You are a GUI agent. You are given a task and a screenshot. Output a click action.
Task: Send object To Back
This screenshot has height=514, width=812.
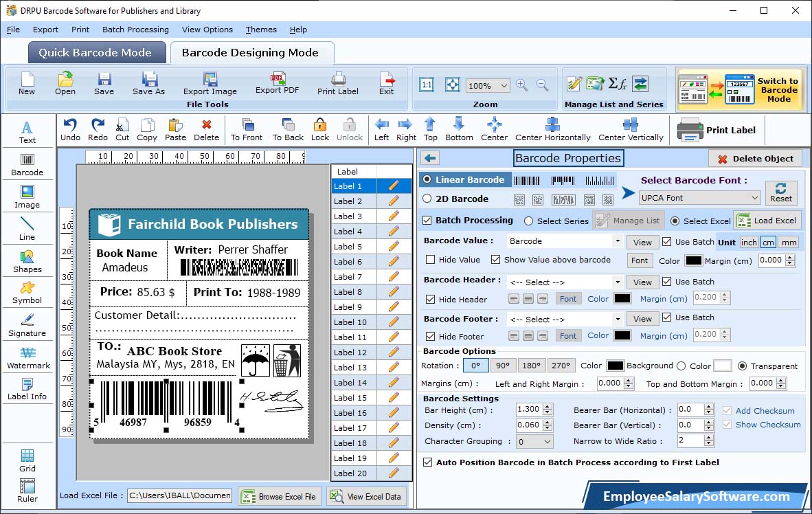pyautogui.click(x=288, y=130)
